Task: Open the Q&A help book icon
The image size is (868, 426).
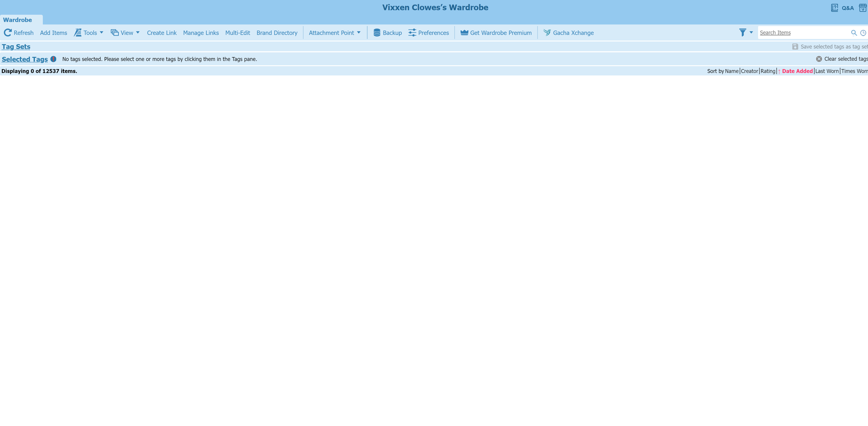Action: (834, 8)
